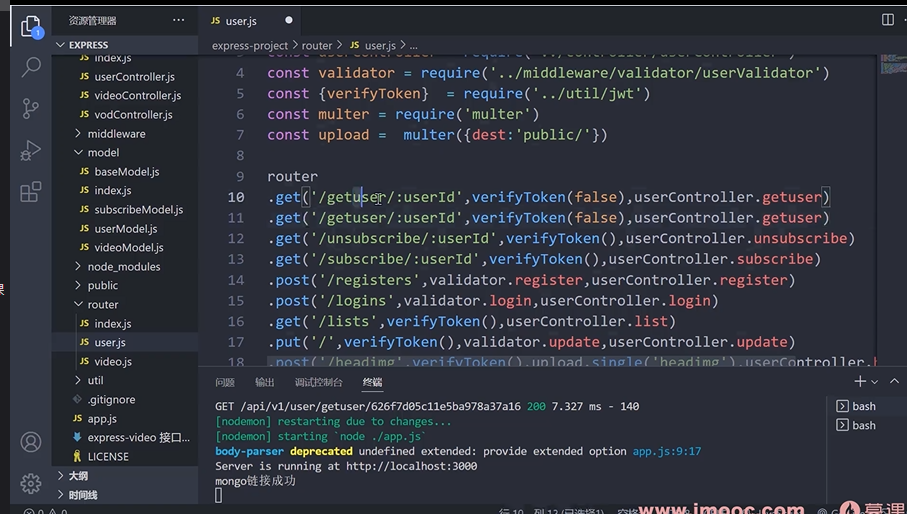This screenshot has height=514, width=907.
Task: Open the Explorer view in activity bar
Action: coord(31,27)
